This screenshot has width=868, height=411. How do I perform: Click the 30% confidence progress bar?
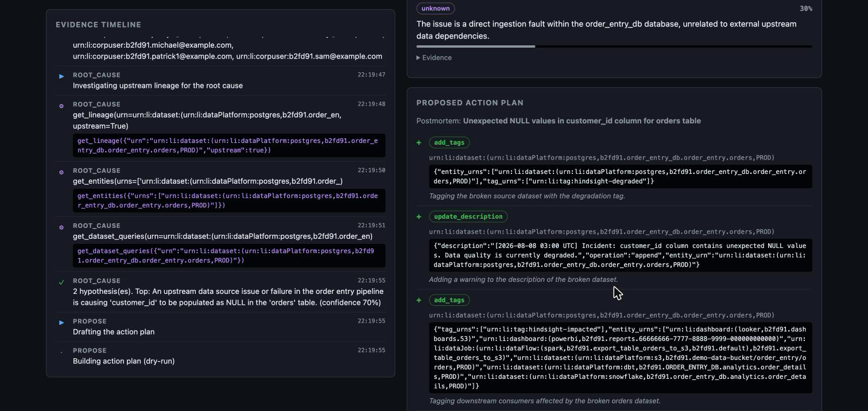614,46
